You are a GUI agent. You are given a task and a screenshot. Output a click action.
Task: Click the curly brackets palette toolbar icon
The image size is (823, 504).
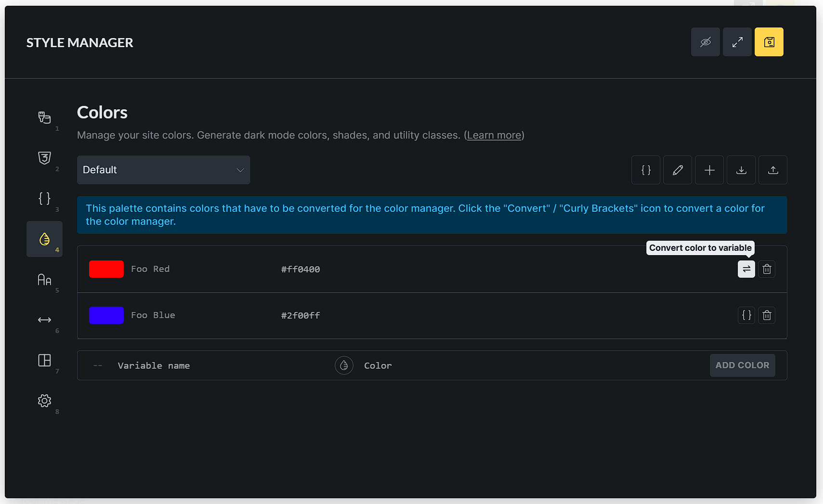pos(645,170)
